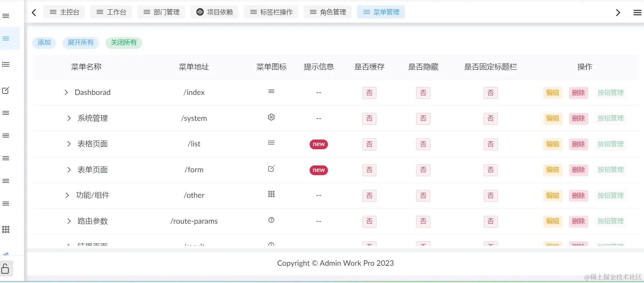The width and height of the screenshot is (644, 283).
Task: Delete the Dashborad menu entry
Action: pyautogui.click(x=578, y=93)
